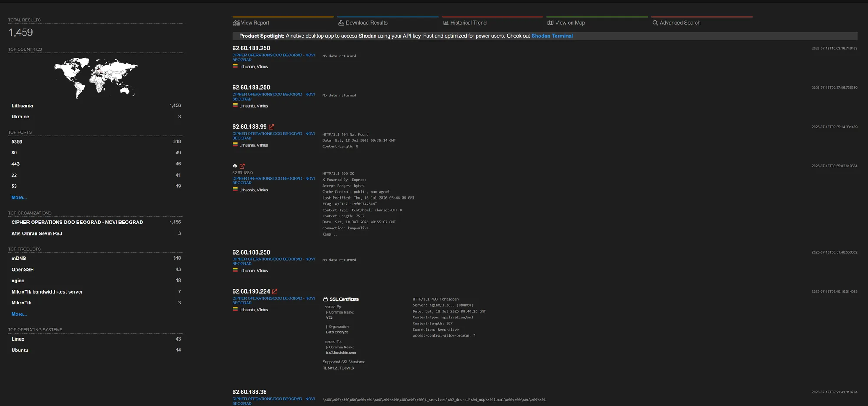Click the View on Map book icon
Viewport: 868px width, 406px height.
[550, 23]
